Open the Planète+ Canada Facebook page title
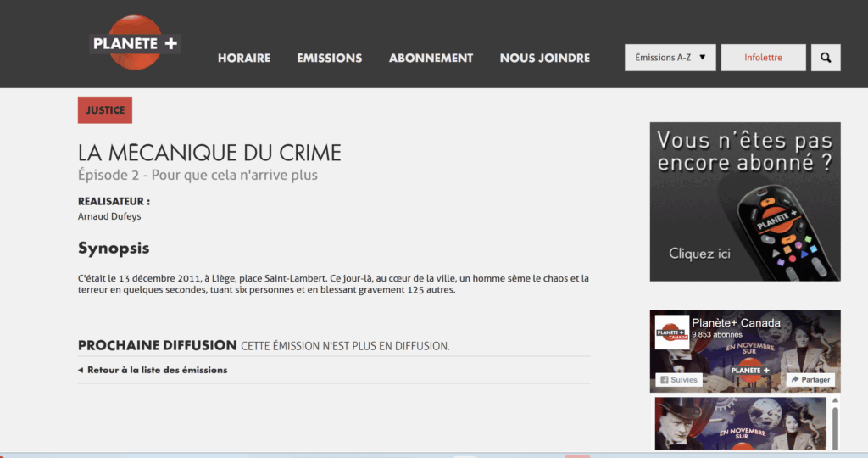The width and height of the screenshot is (868, 458). point(736,322)
